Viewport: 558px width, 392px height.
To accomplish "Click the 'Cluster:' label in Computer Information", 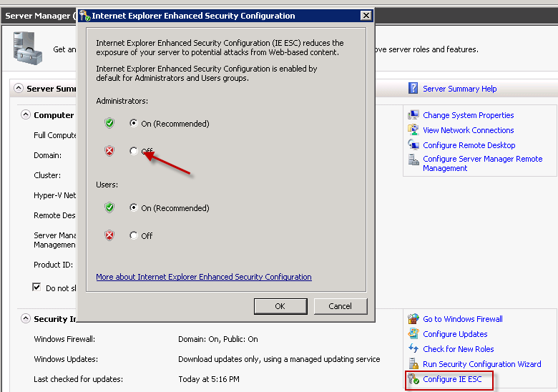I will coord(47,175).
